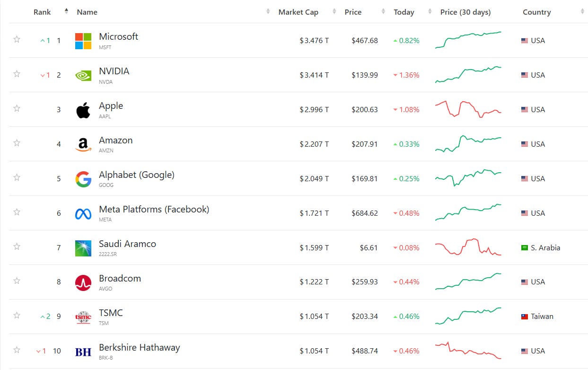This screenshot has width=588, height=370.
Task: Click the MSFT ticker symbol
Action: pos(105,47)
